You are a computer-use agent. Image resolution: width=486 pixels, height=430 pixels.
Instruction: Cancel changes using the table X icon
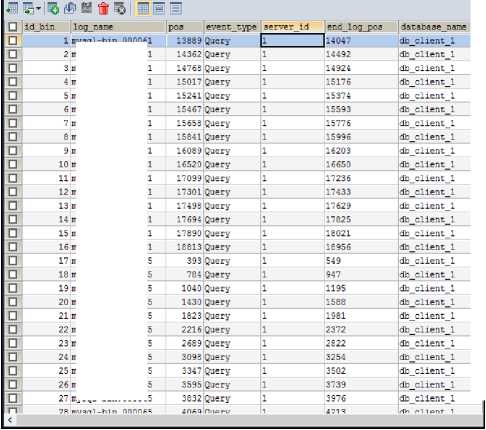[x=120, y=8]
